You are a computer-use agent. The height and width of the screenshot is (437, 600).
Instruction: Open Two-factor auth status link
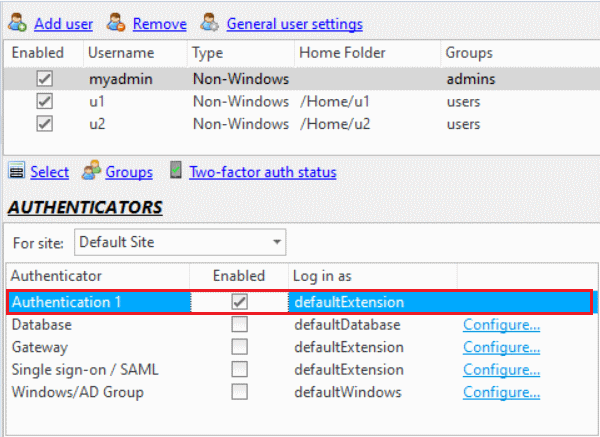[x=263, y=172]
